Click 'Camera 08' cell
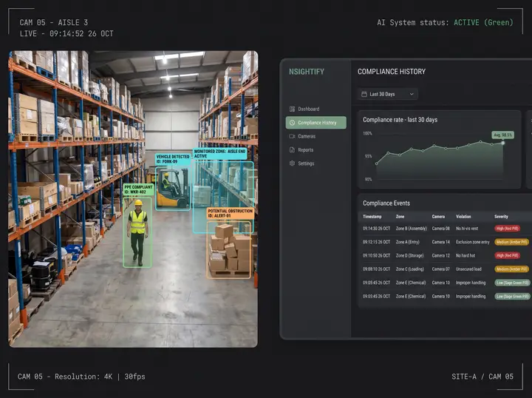 pyautogui.click(x=440, y=229)
